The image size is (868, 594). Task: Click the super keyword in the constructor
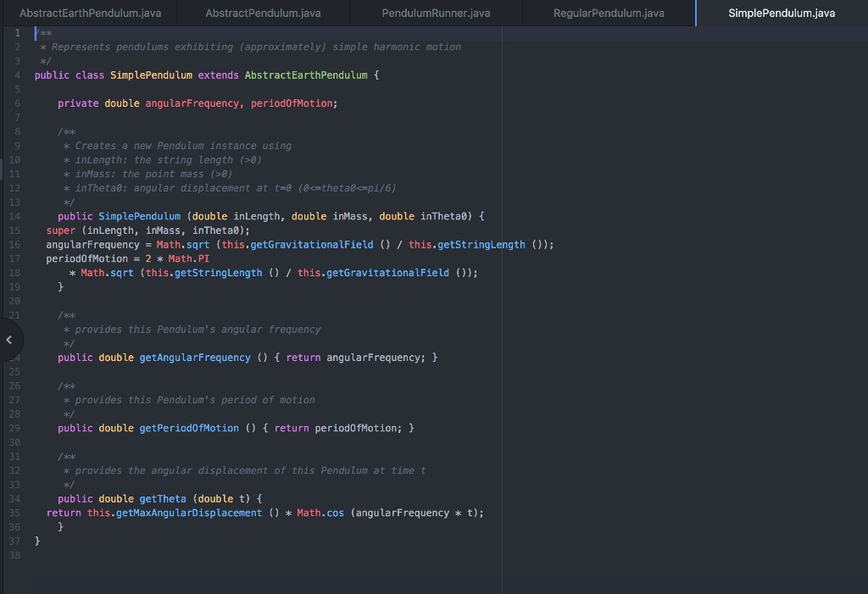click(61, 230)
